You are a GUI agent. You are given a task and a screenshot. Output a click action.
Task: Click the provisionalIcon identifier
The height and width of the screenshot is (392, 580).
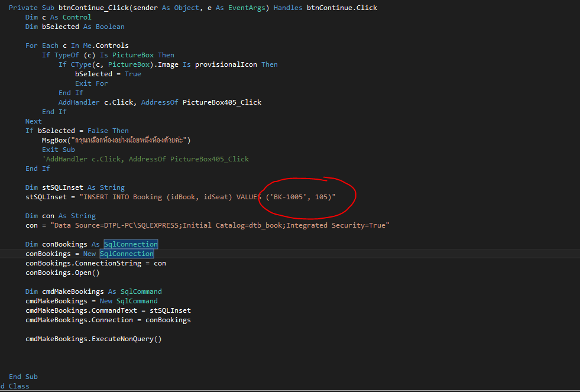226,64
